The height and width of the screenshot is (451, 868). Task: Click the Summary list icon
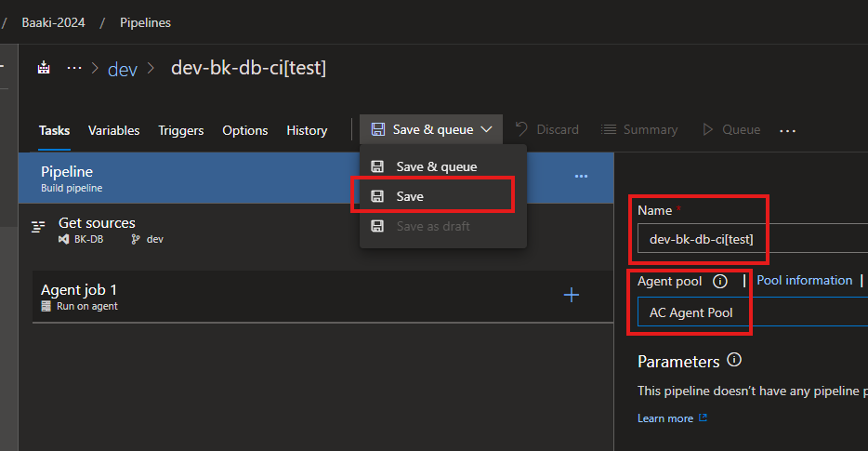[x=609, y=129]
